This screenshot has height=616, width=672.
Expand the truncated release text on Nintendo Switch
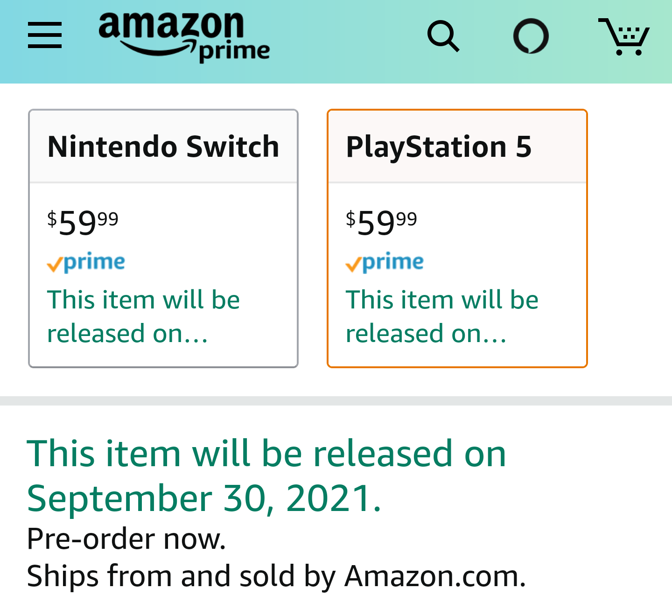click(x=143, y=316)
